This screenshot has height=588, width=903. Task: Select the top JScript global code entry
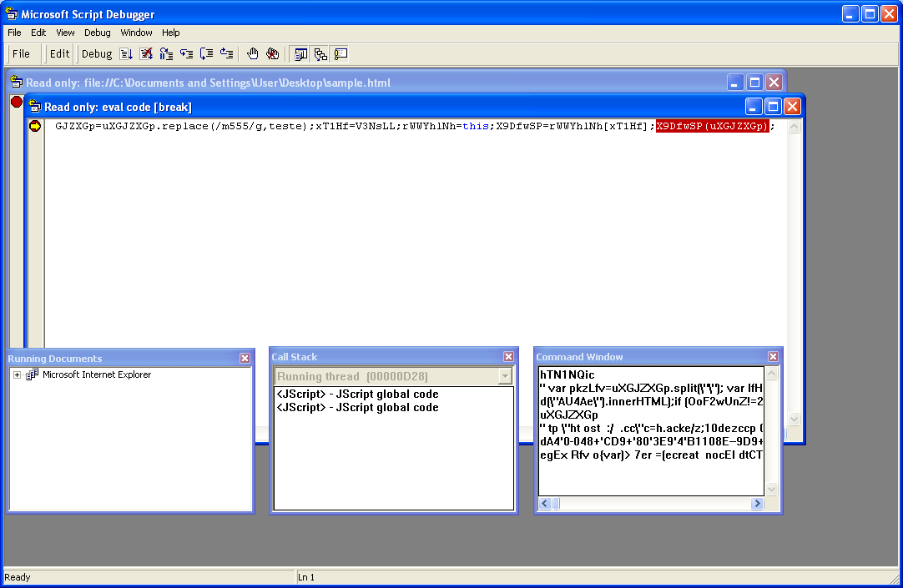(357, 395)
